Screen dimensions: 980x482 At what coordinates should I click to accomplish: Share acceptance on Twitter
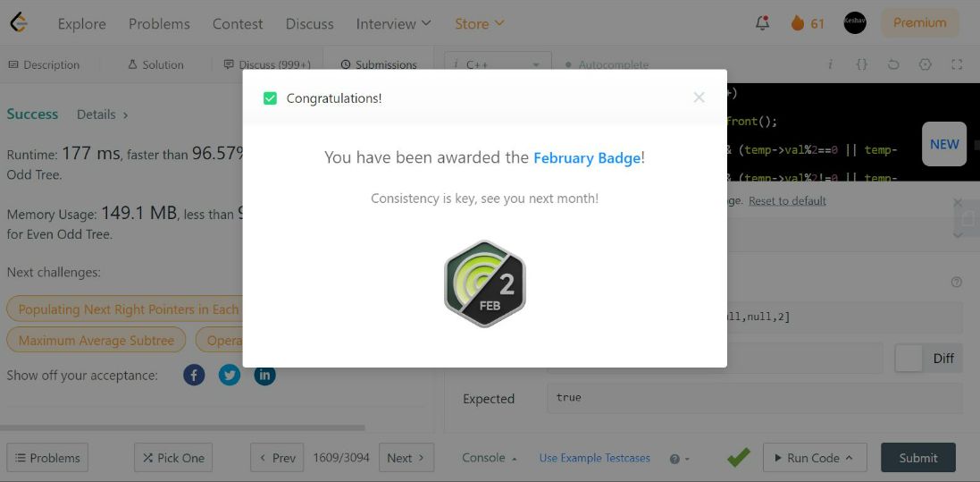click(x=230, y=376)
